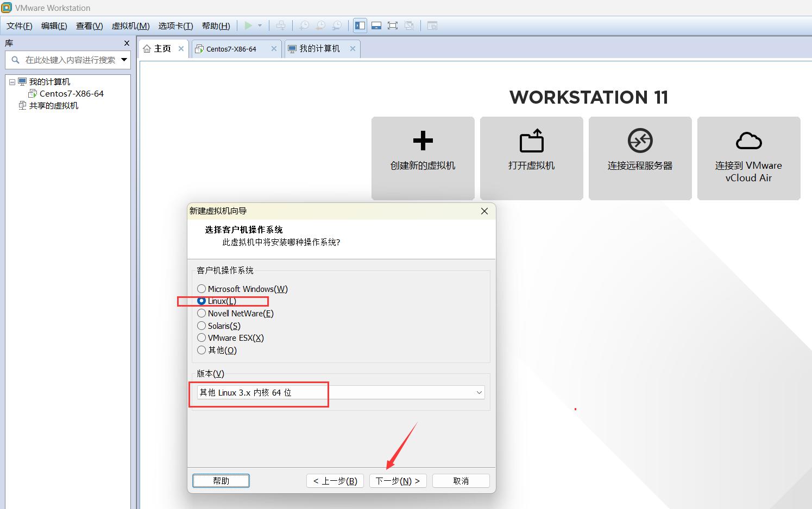Open the 查看(V) menu
812x509 pixels.
tap(90, 26)
